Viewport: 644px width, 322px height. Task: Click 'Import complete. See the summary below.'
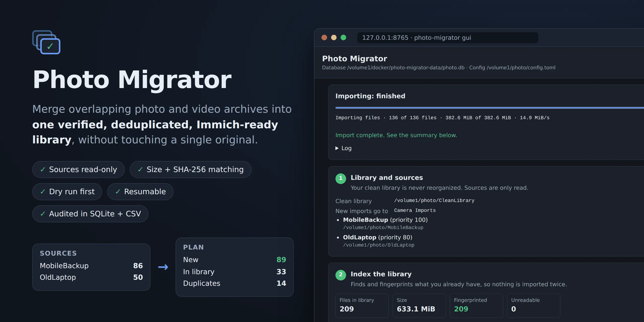pos(396,135)
